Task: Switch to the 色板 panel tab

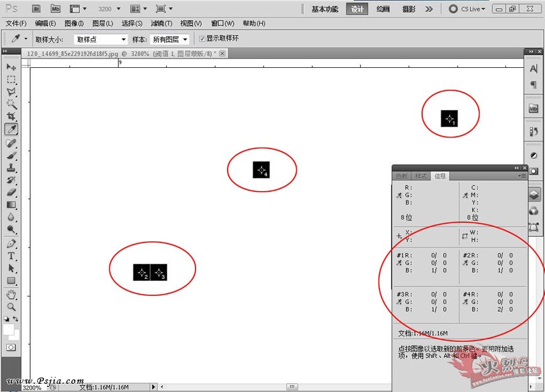Action: click(402, 176)
